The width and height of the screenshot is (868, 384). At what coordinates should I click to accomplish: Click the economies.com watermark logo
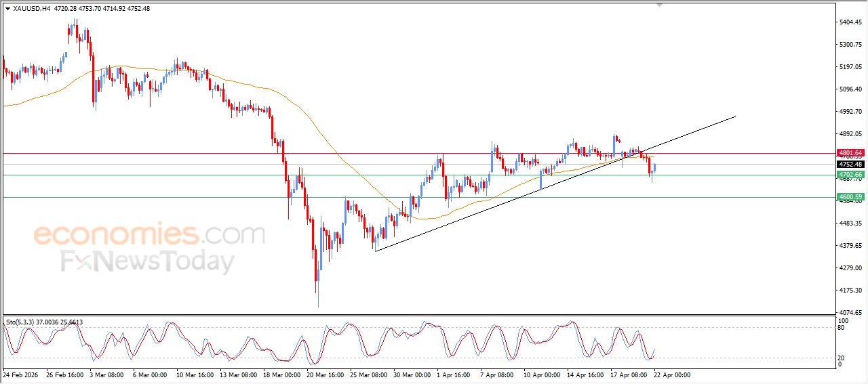pyautogui.click(x=149, y=235)
